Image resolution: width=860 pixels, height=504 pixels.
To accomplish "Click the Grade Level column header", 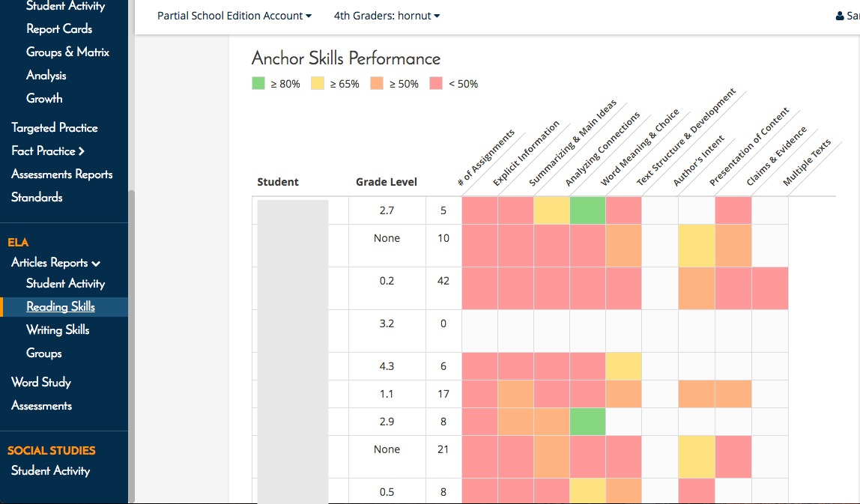I will [x=387, y=182].
